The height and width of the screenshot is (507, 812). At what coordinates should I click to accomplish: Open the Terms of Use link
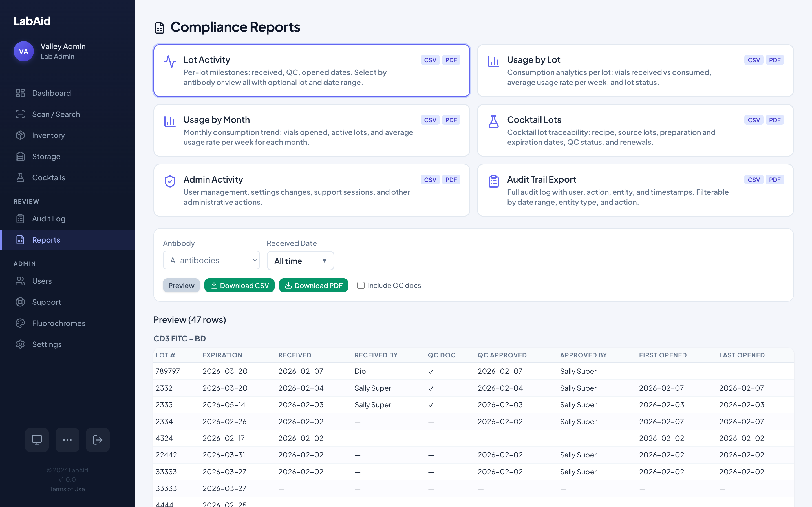(67, 489)
